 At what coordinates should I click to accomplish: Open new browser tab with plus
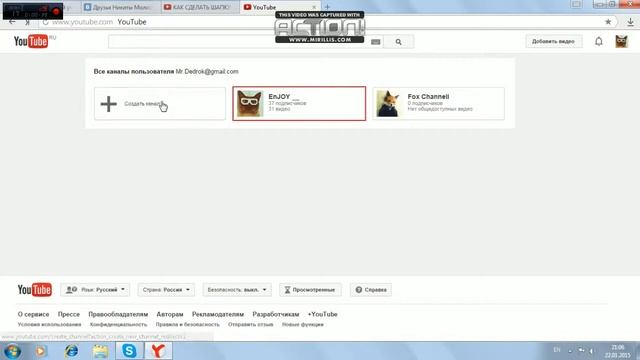pos(327,7)
